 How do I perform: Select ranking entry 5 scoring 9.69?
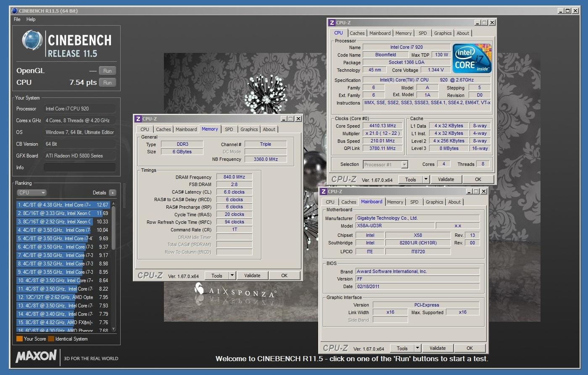[x=63, y=239]
